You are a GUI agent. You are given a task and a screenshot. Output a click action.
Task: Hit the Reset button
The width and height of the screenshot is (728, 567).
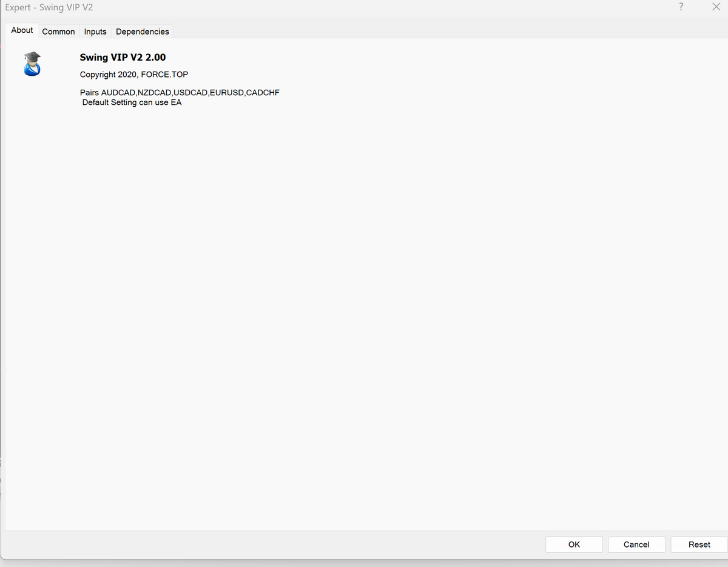point(699,545)
